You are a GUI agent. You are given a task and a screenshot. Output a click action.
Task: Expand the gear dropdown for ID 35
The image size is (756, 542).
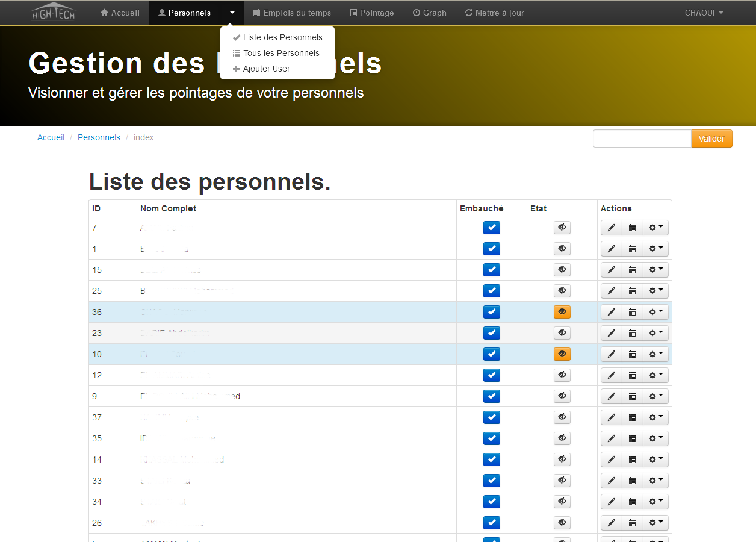click(x=655, y=438)
